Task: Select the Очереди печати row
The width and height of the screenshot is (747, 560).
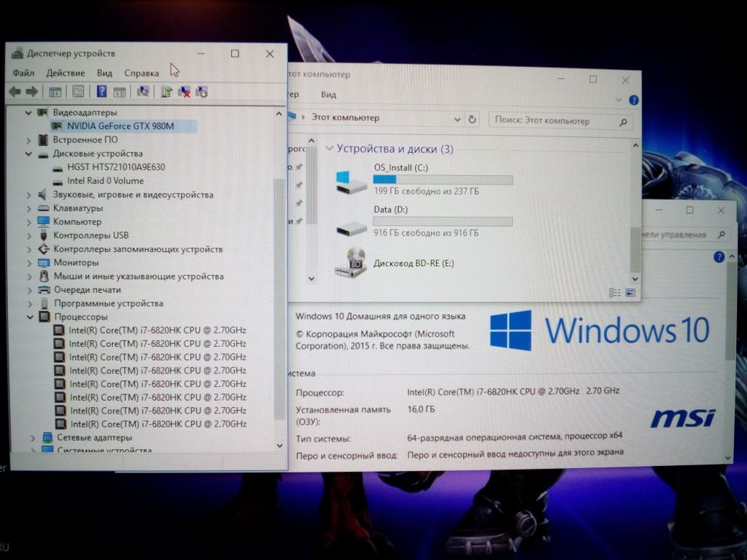Action: tap(88, 289)
